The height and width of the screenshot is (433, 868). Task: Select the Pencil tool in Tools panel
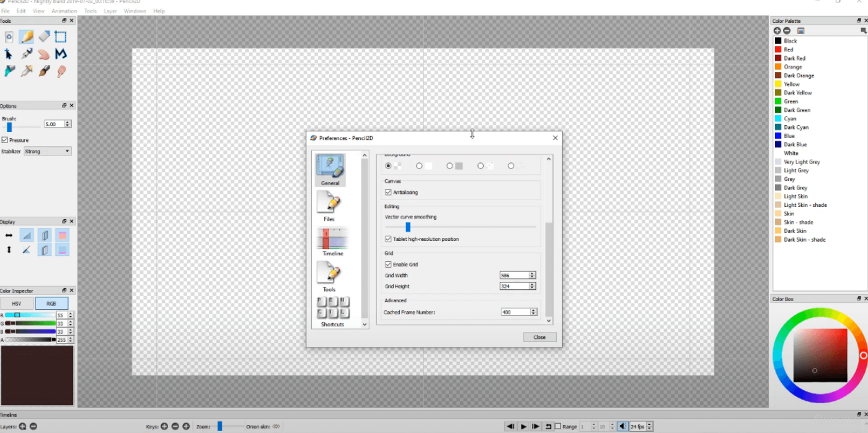tap(27, 37)
